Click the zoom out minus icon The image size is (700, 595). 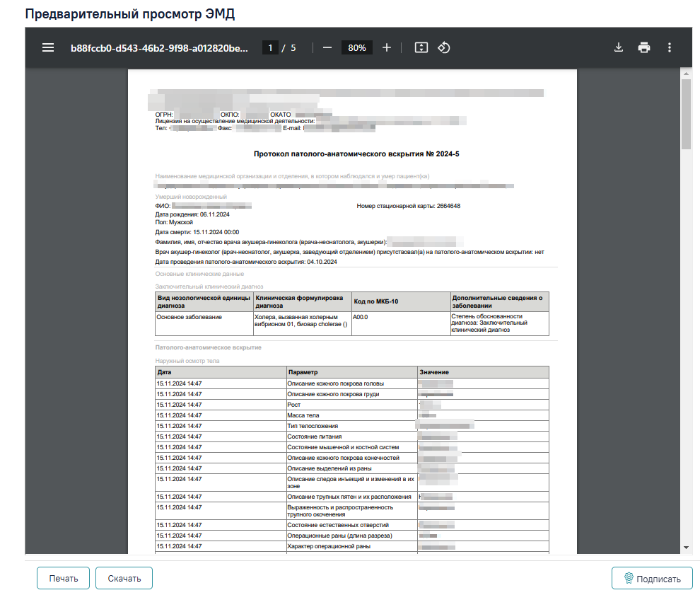coord(327,47)
